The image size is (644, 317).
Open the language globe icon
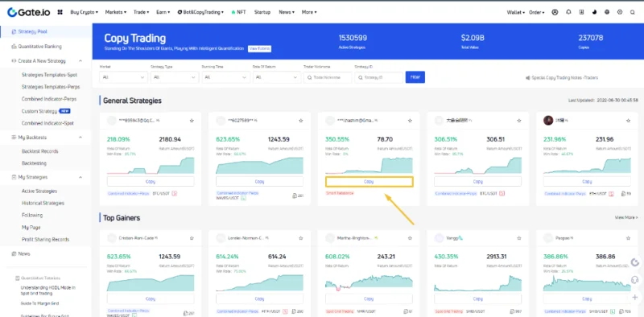[x=607, y=12]
